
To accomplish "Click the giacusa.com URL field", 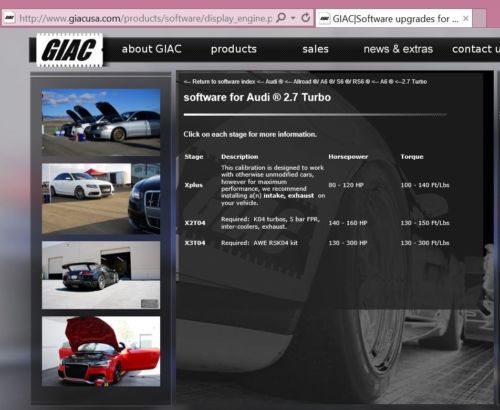I will 145,18.
